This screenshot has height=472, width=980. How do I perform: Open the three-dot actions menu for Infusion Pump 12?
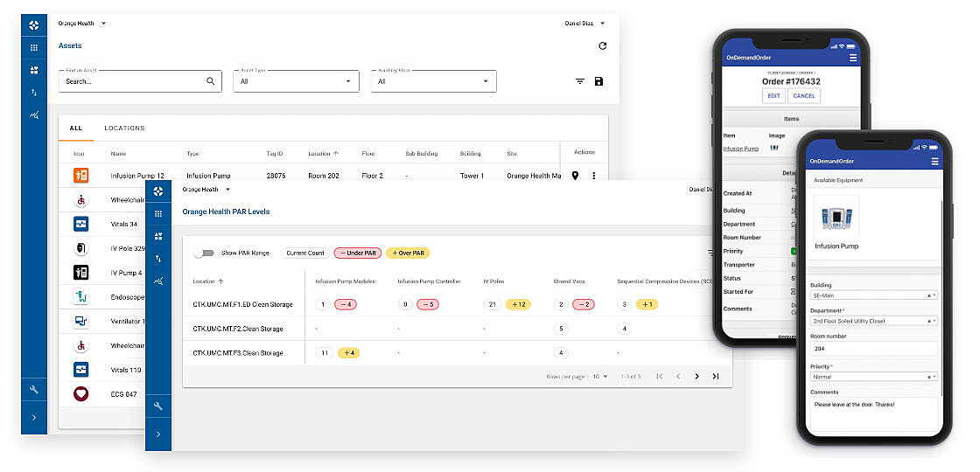point(593,176)
